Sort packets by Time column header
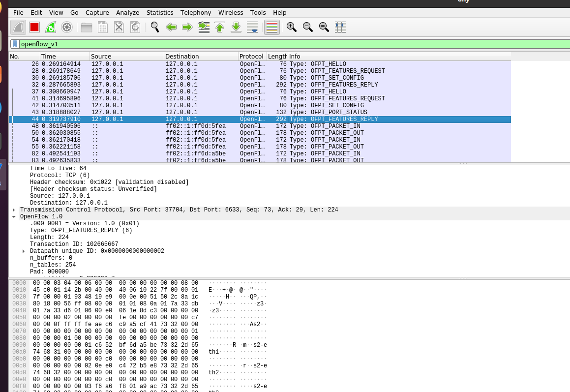Image resolution: width=570 pixels, height=392 pixels. (x=65, y=57)
